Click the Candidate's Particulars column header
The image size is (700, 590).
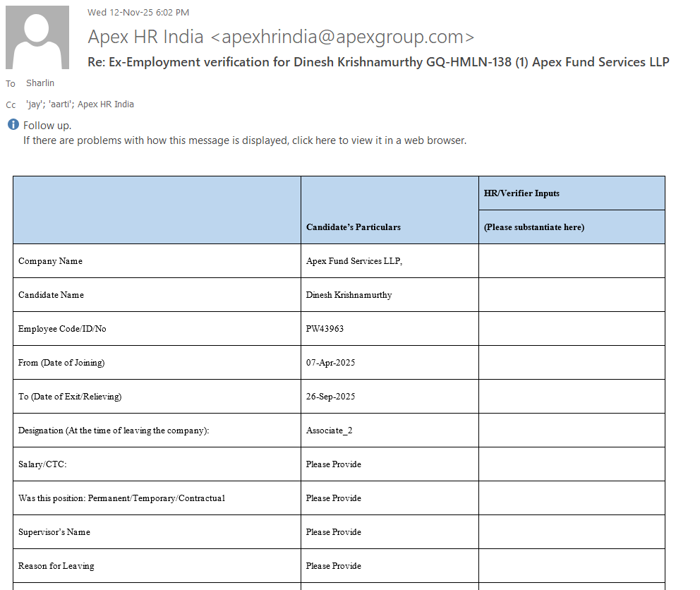(354, 227)
